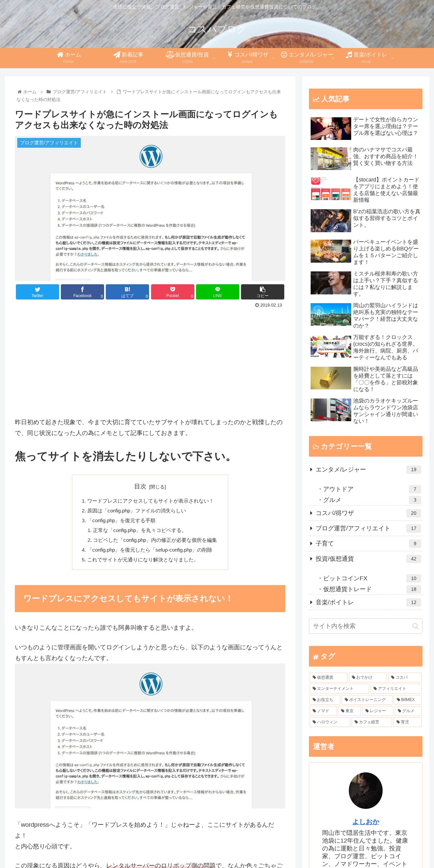Open the ブログ運営/アフィリエイト category with 17 posts
The width and height of the screenshot is (434, 868).
click(x=366, y=528)
